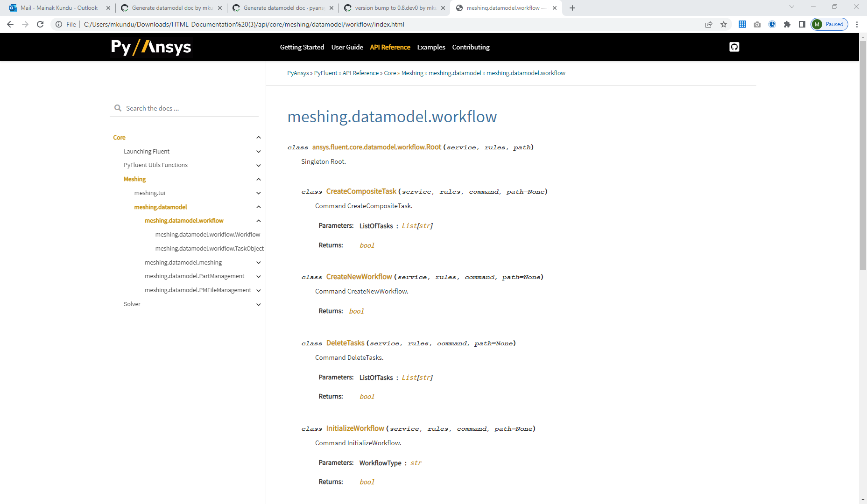The image size is (867, 504).
Task: Click PyAnsys breadcrumb link
Action: (298, 73)
